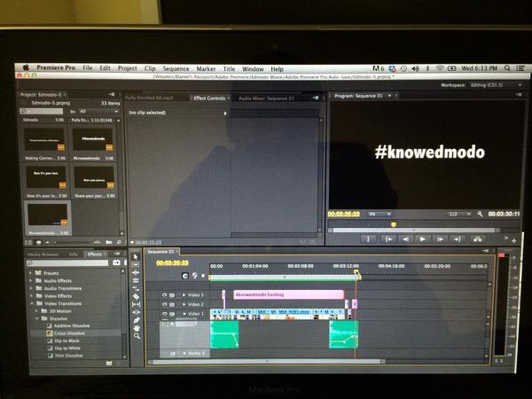Expand the 3D Motion folder
The image size is (532, 399).
tap(37, 311)
